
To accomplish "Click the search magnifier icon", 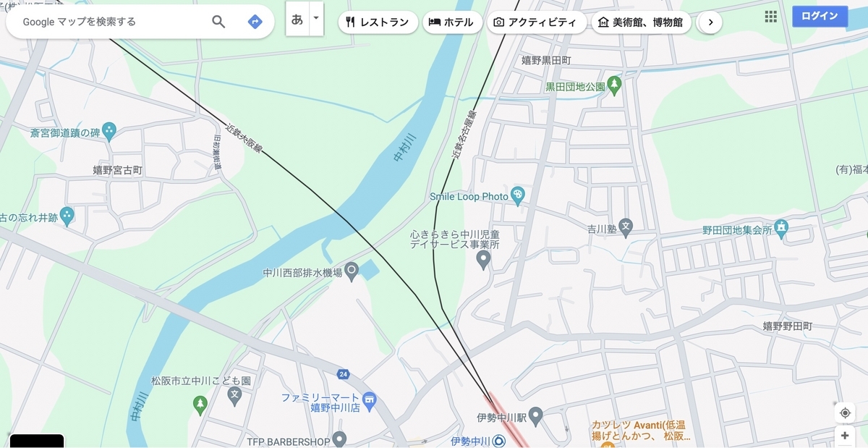I will point(218,22).
